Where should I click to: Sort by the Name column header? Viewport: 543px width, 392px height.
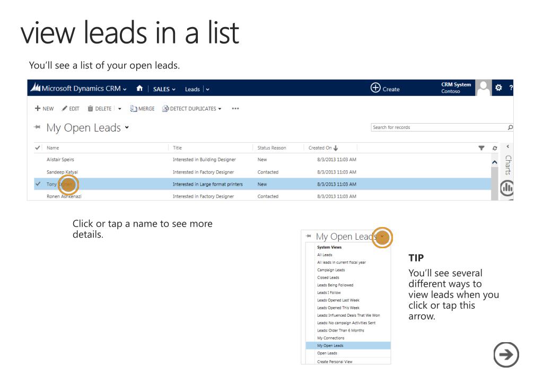click(52, 148)
